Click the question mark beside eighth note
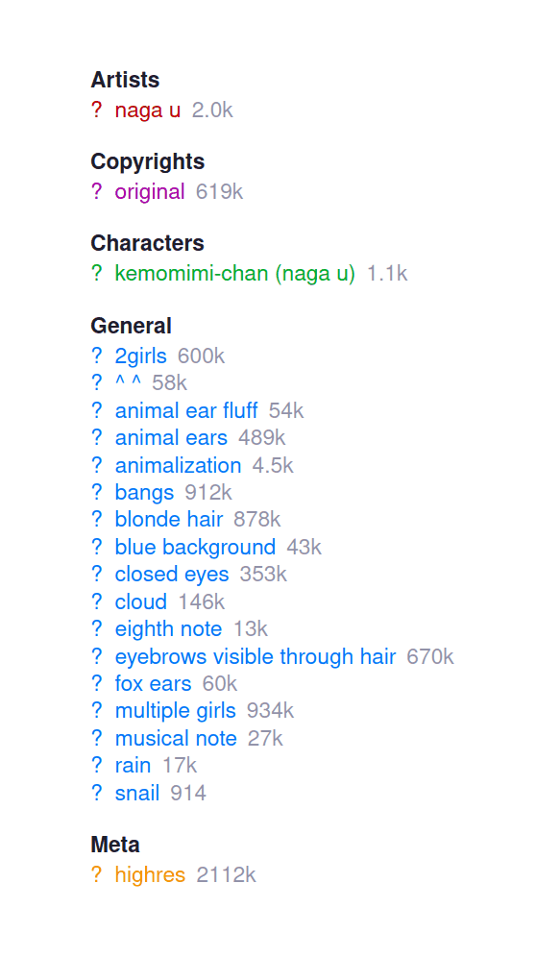This screenshot has height=957, width=560. pyautogui.click(x=96, y=628)
